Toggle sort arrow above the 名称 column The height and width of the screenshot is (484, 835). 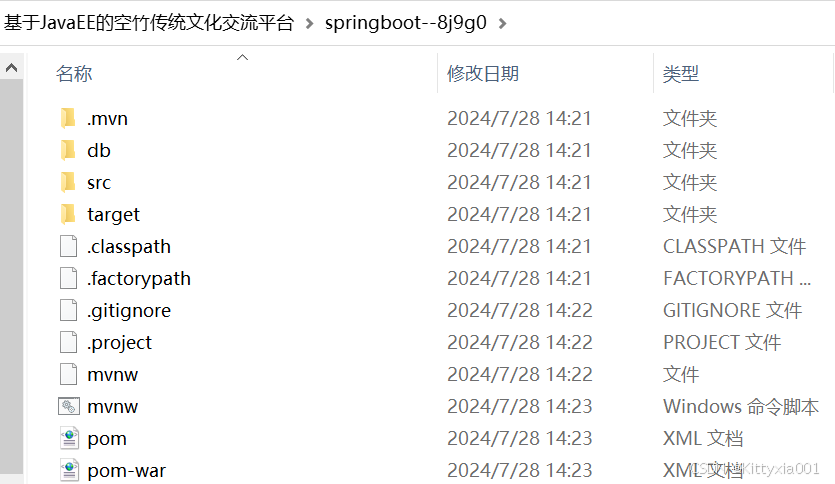pos(242,58)
